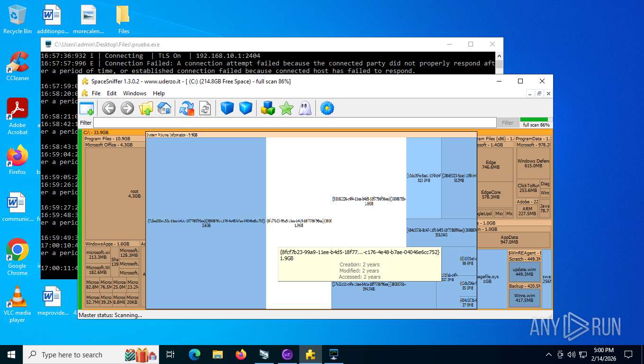The height and width of the screenshot is (364, 644).
Task: Start a new master scan from the toolbar
Action: point(187,108)
